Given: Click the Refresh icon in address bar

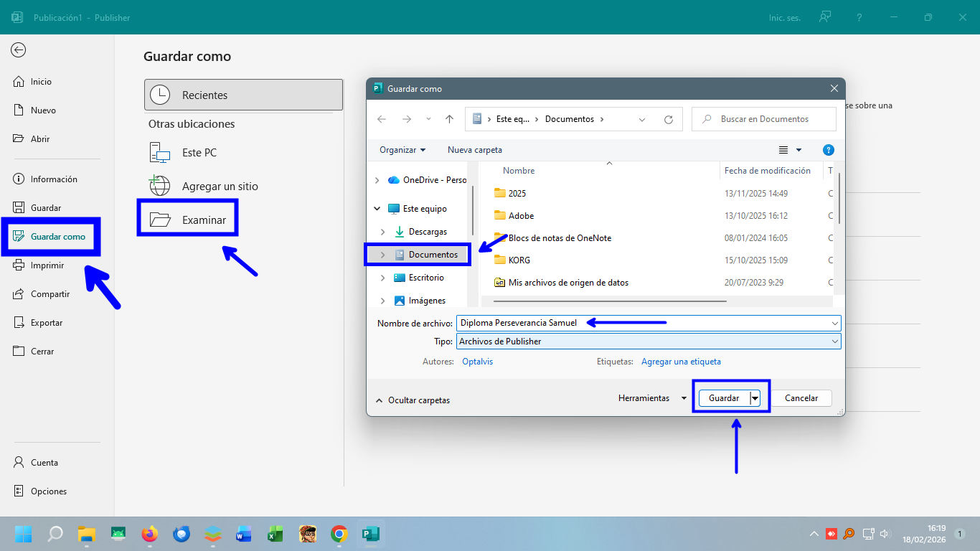Looking at the screenshot, I should [669, 119].
